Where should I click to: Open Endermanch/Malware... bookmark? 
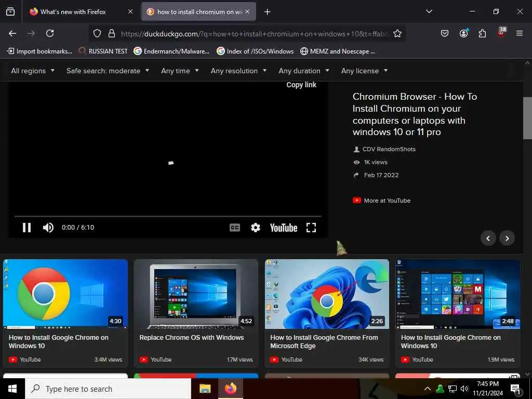click(171, 51)
